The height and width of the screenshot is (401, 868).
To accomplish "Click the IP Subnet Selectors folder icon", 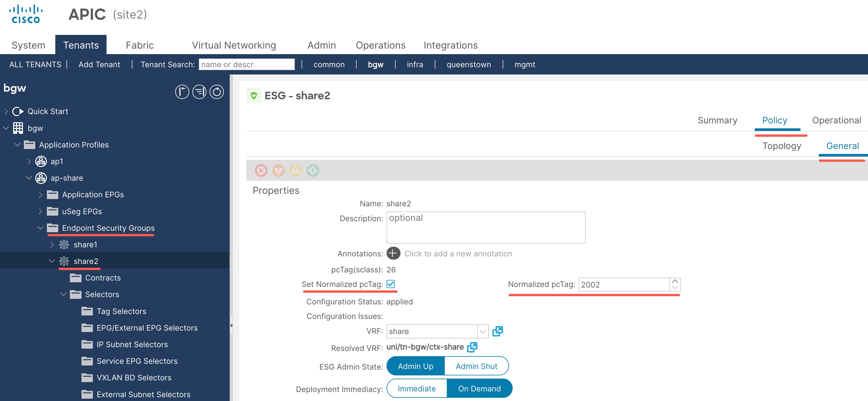I will 87,344.
